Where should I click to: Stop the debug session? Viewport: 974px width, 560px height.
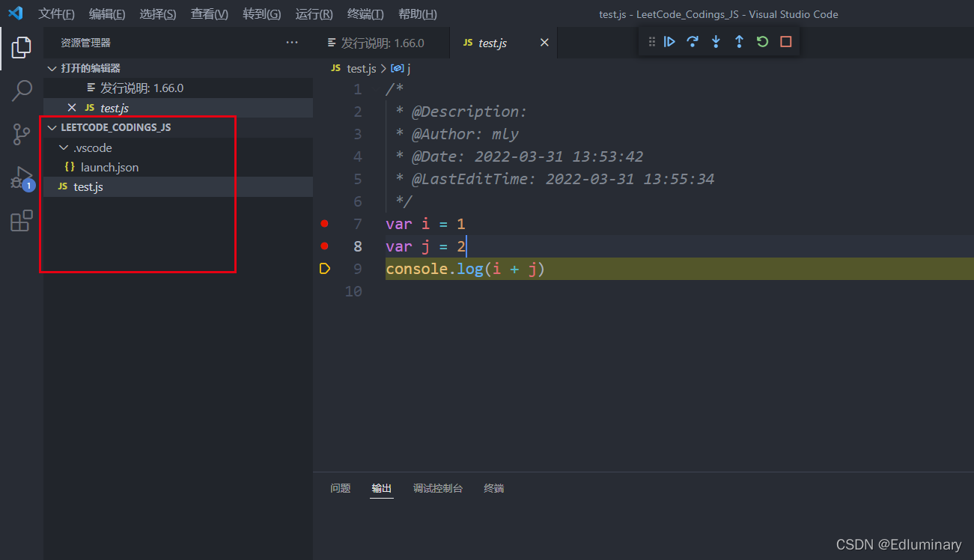tap(785, 42)
